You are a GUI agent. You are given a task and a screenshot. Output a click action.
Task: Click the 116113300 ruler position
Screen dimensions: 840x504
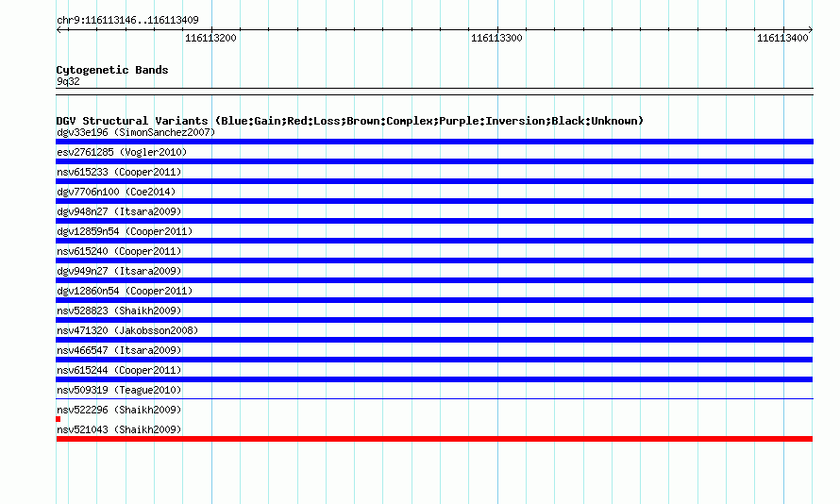coord(496,38)
